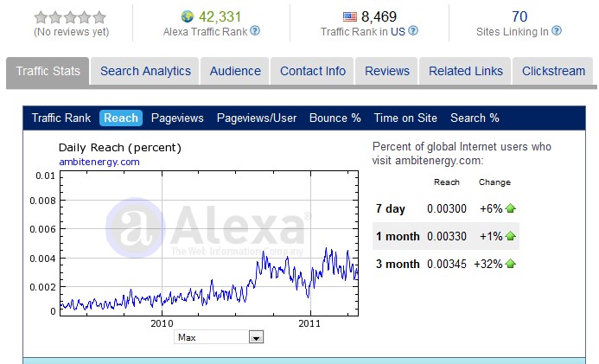Show the Time on Site chart
Viewport: 599px width, 364px height.
click(x=405, y=118)
